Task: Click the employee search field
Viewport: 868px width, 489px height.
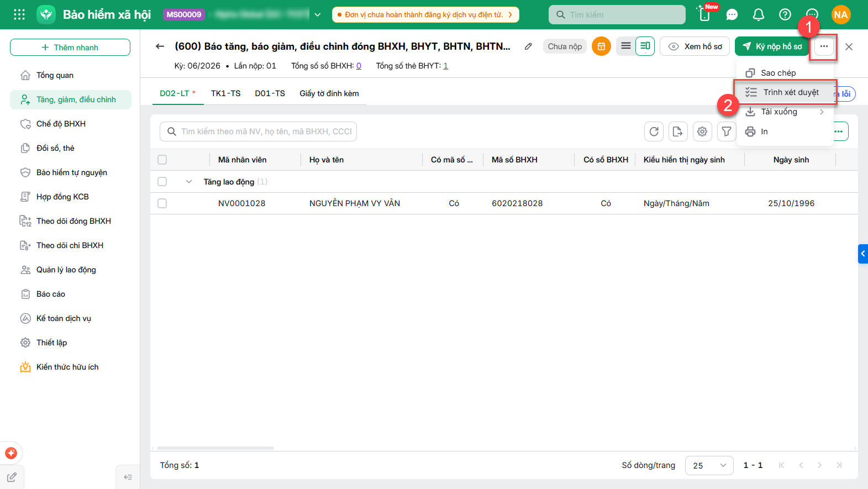Action: [x=258, y=132]
